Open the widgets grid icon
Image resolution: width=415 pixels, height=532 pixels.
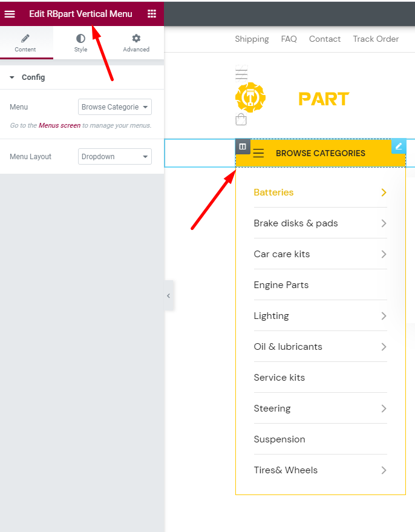point(152,13)
